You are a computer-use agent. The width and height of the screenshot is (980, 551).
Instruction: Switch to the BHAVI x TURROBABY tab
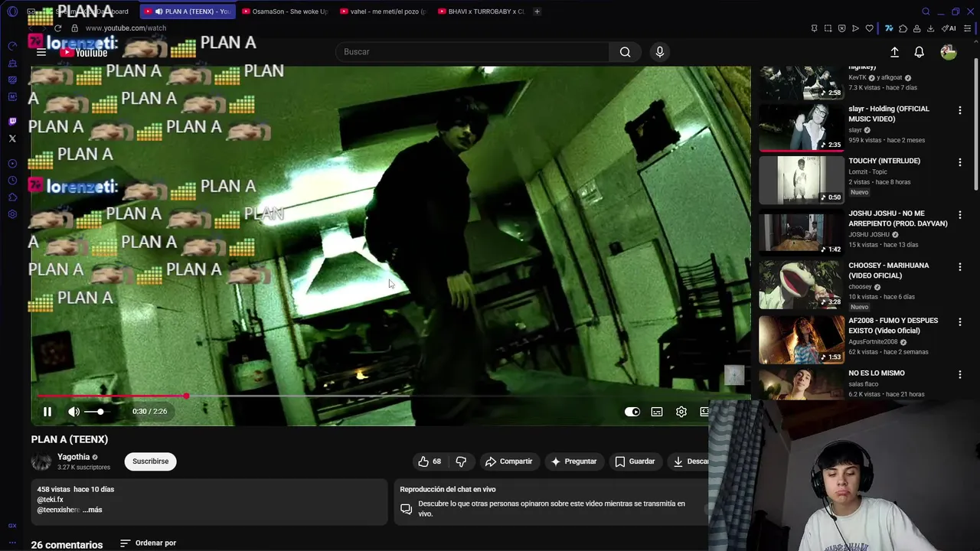[481, 11]
